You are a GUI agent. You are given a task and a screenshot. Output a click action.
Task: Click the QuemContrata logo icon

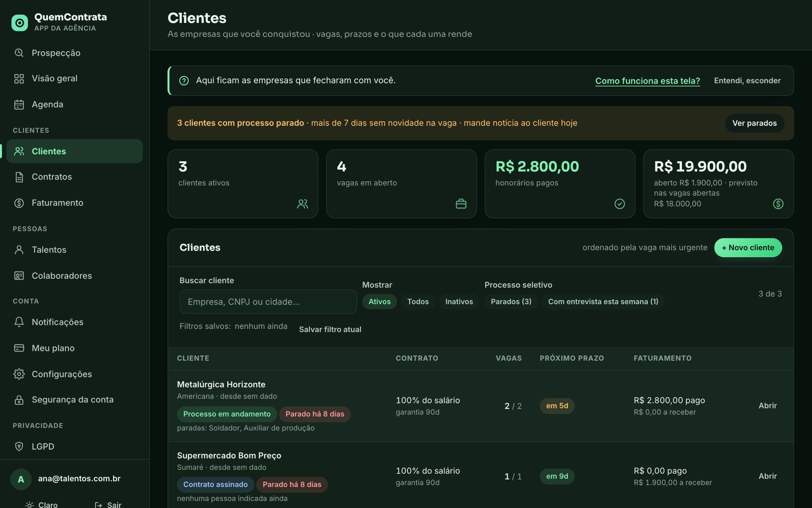[x=19, y=23]
